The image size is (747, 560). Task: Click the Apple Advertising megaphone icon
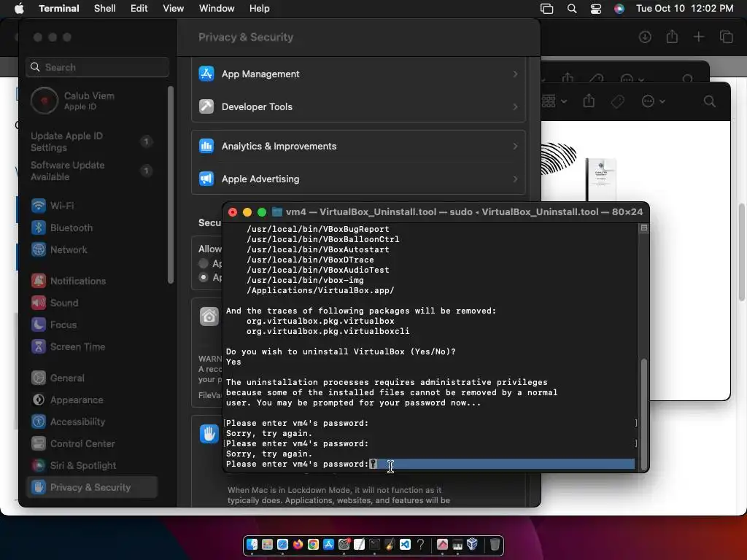point(206,179)
